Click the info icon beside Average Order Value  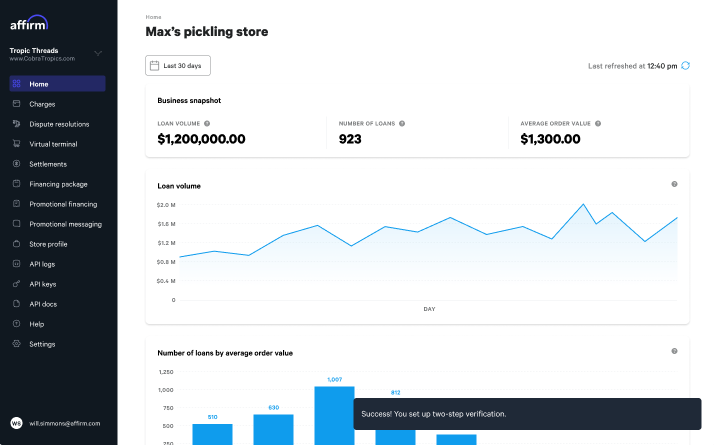pos(598,123)
